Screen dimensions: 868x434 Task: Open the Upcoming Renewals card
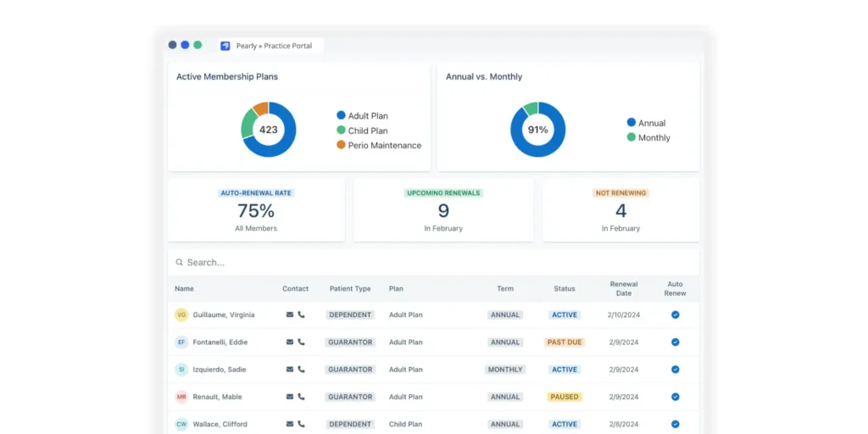click(x=443, y=210)
